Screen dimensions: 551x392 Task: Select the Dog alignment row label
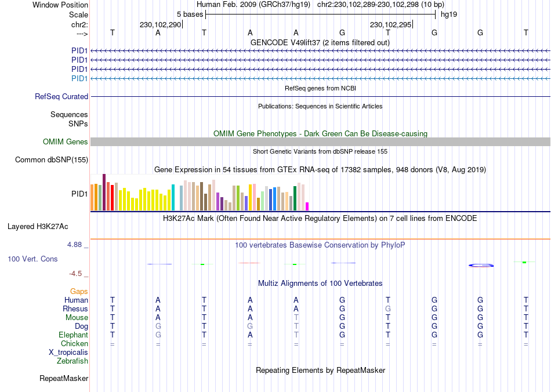[x=81, y=326]
